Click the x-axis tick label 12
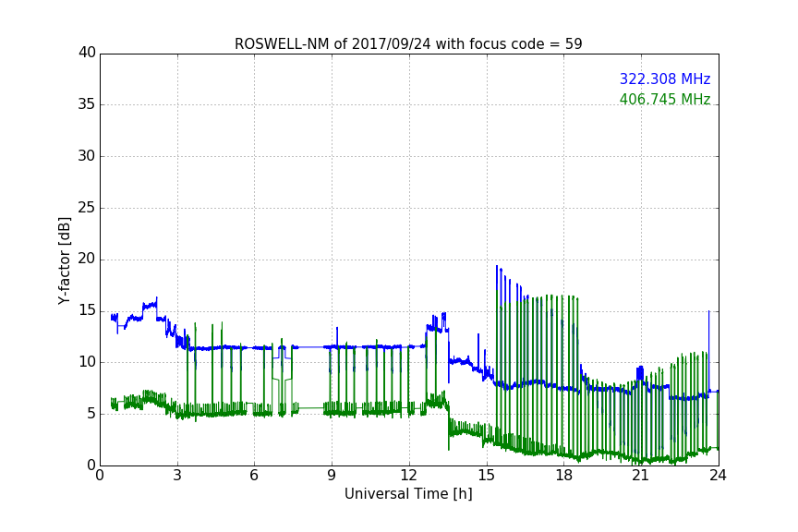Screen dimensions: 798x532 (x=409, y=476)
